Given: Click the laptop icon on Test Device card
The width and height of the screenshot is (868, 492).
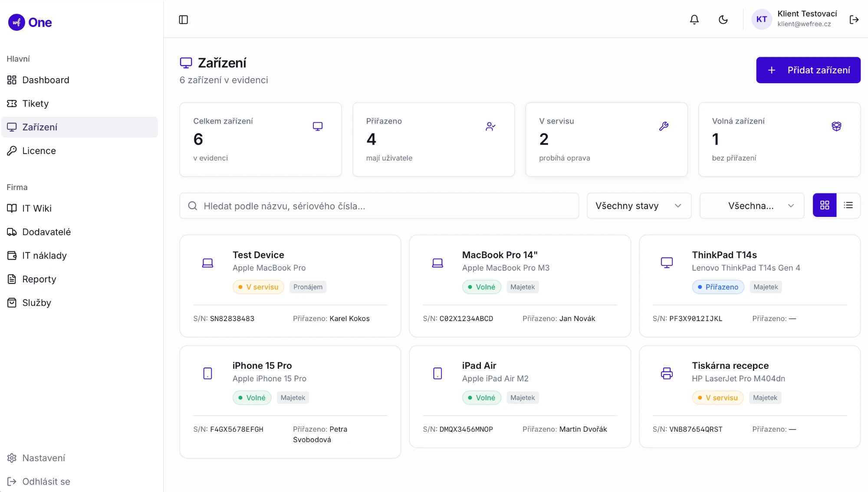Looking at the screenshot, I should point(207,263).
